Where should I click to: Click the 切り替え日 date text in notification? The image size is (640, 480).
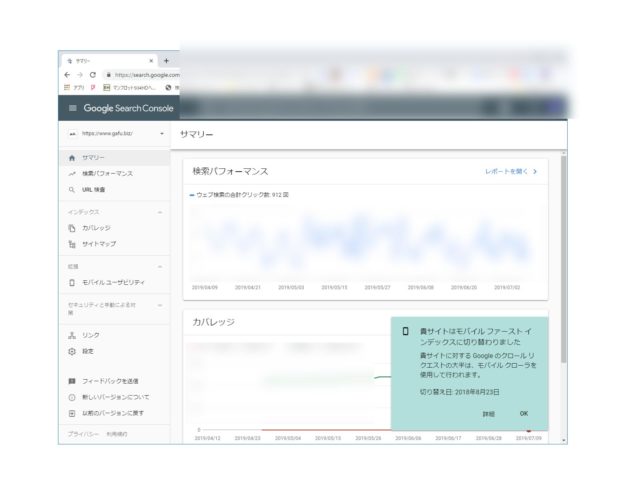460,392
